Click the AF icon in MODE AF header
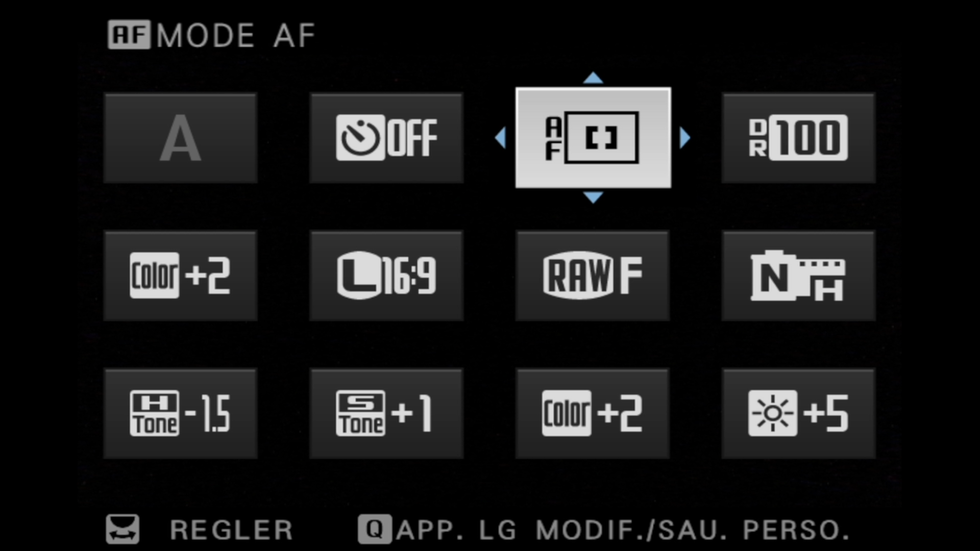This screenshot has width=980, height=551. tap(129, 35)
